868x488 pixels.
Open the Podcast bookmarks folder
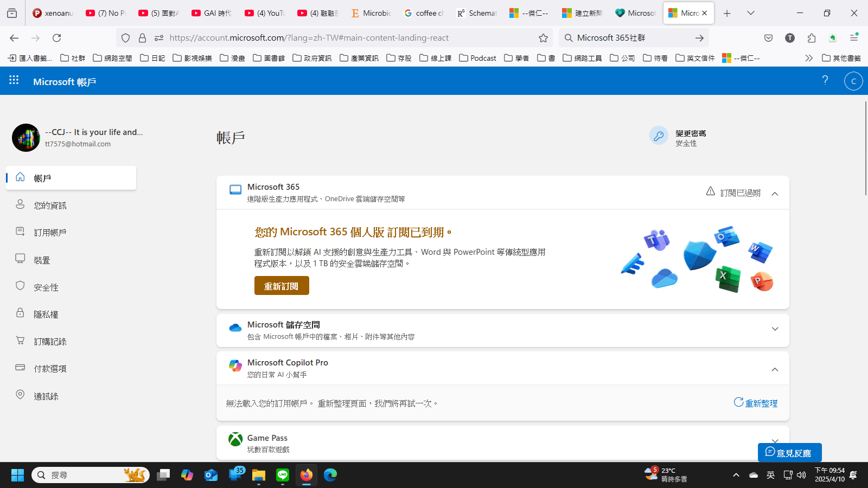(477, 58)
